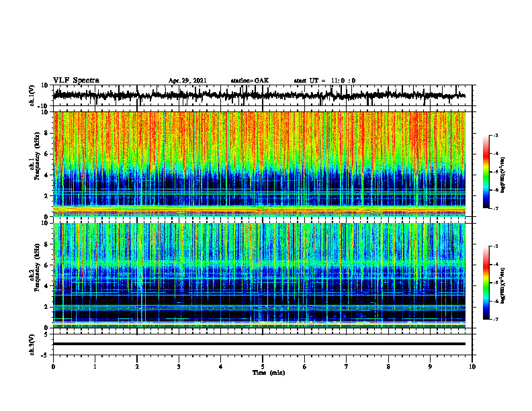Click time axis tick label "9"

point(430,367)
